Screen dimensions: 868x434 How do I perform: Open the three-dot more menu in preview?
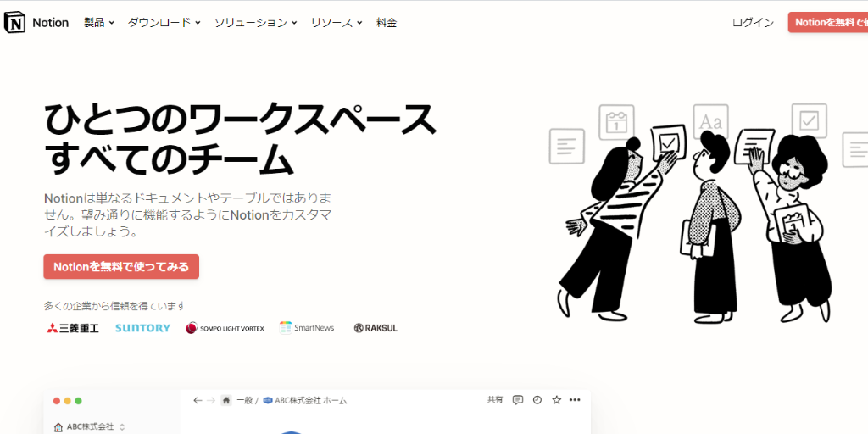click(575, 400)
